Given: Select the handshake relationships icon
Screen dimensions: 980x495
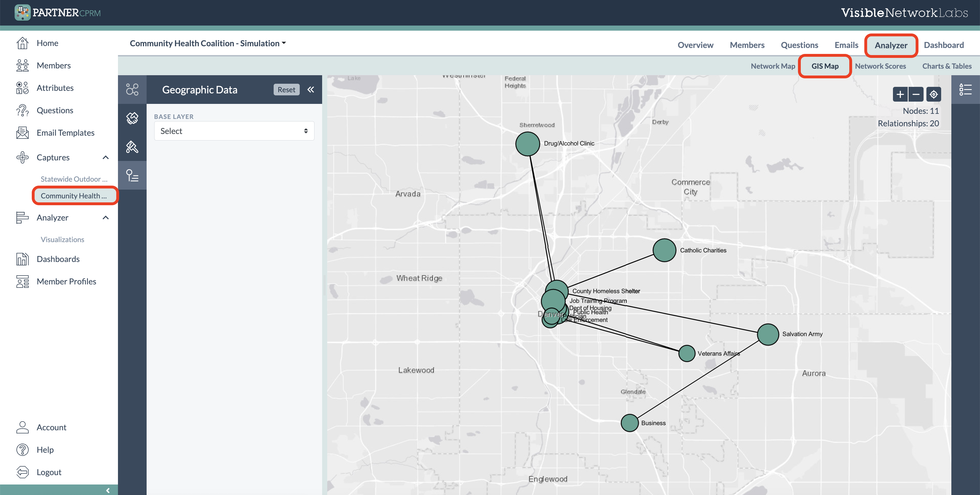Looking at the screenshot, I should [x=132, y=118].
